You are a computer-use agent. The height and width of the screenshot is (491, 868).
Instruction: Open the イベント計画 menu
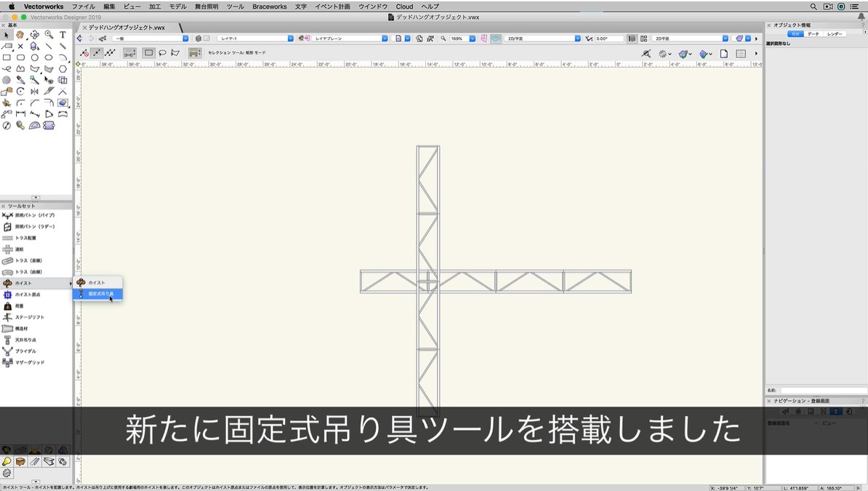coord(332,7)
